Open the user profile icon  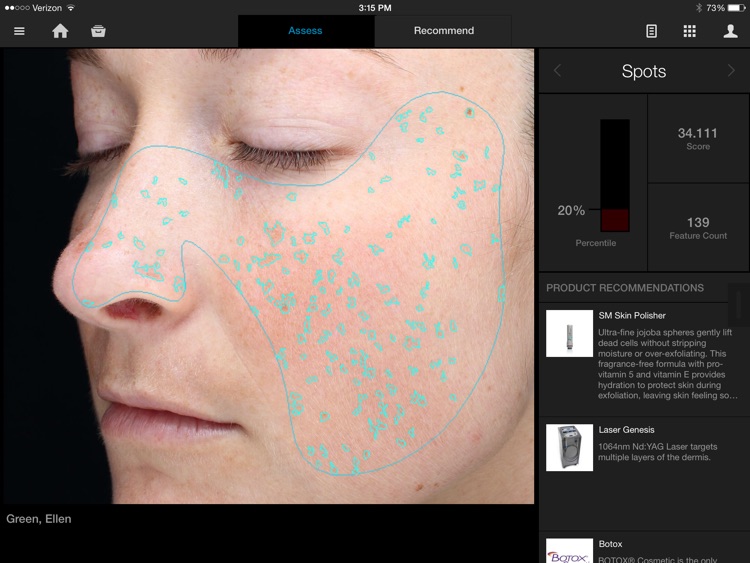coord(730,31)
